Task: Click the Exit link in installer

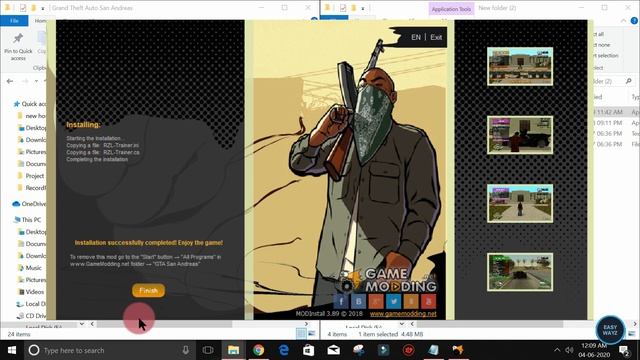Action: [436, 37]
